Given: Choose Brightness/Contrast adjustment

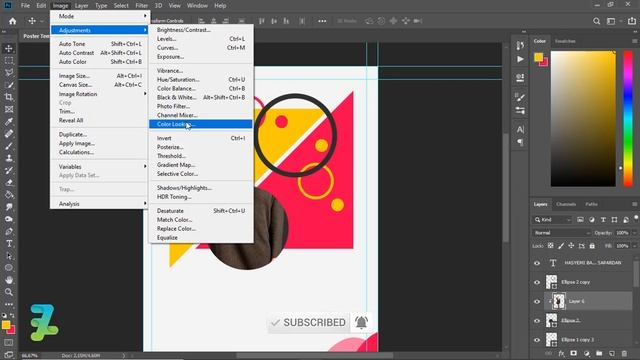Looking at the screenshot, I should pyautogui.click(x=201, y=30).
